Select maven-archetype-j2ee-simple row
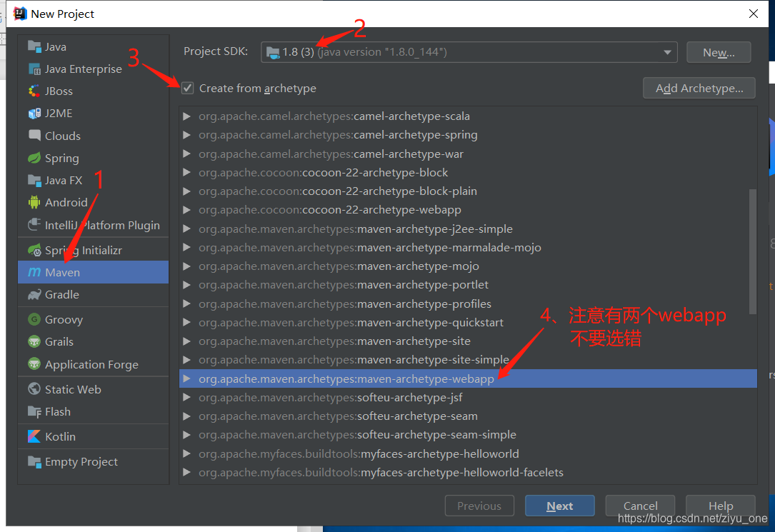The image size is (775, 532). click(468, 229)
